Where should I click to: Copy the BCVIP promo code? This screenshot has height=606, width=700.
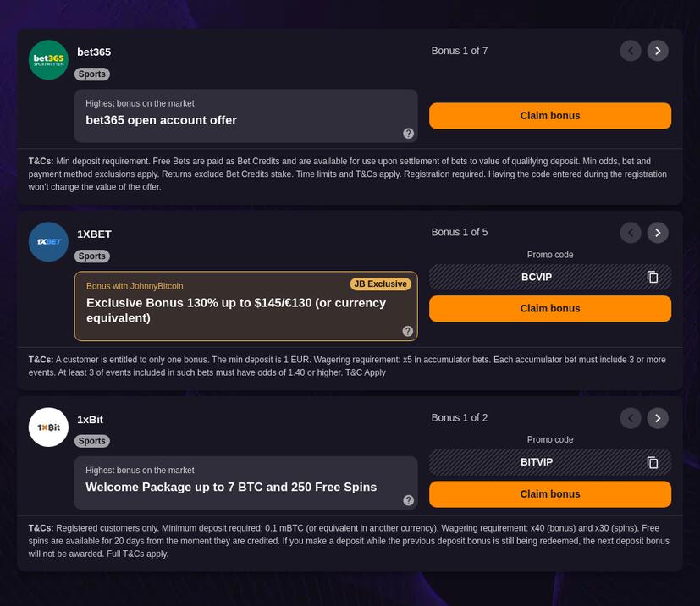coord(652,277)
